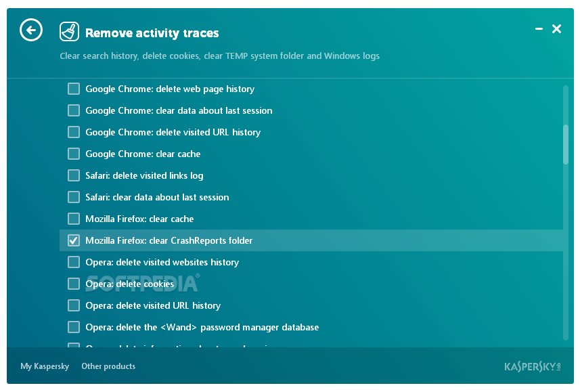Click 'Google Chrome: delete web page history' label
Image resolution: width=580 pixels, height=392 pixels.
coord(170,89)
